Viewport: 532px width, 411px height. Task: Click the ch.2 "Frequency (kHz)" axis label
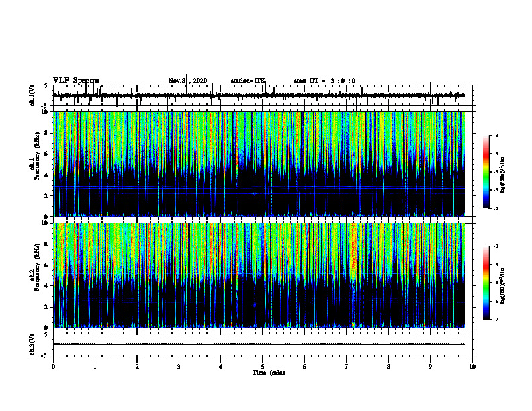pyautogui.click(x=37, y=267)
